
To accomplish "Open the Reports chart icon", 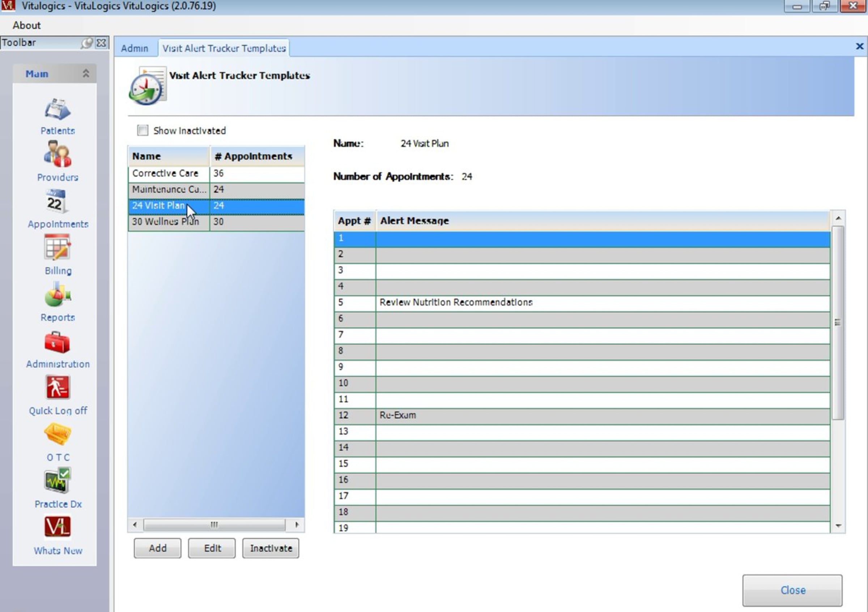I will (x=58, y=295).
